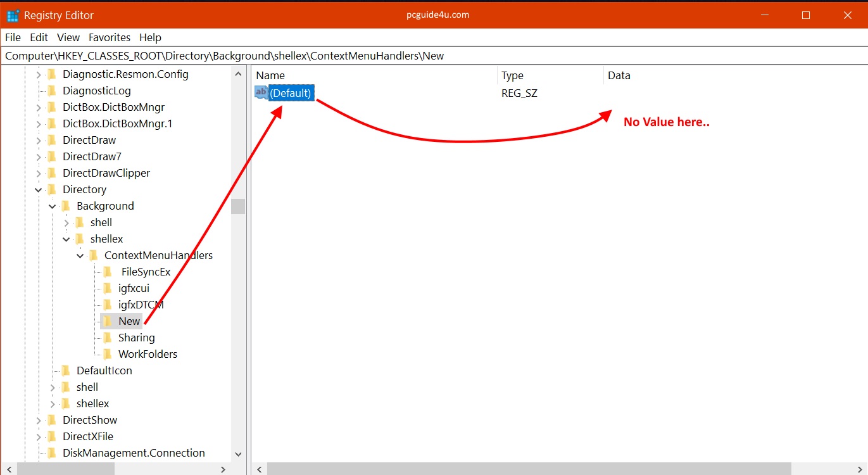
Task: Collapse the ContextMenuHandlers key
Action: pos(80,255)
